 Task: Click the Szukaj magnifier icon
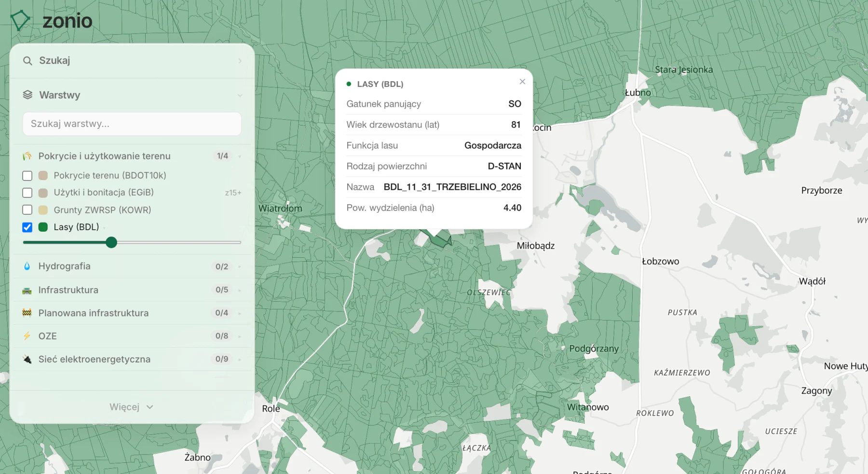[27, 61]
